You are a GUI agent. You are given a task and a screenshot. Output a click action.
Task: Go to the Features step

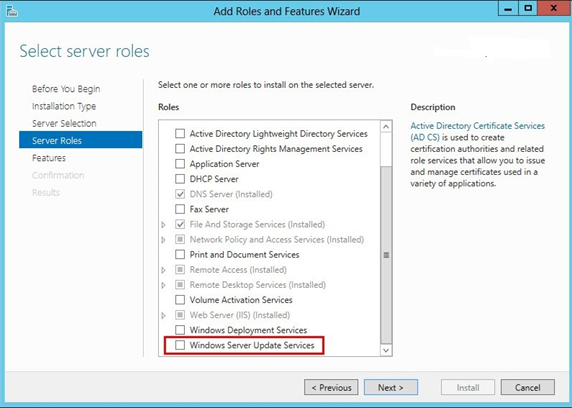click(49, 158)
